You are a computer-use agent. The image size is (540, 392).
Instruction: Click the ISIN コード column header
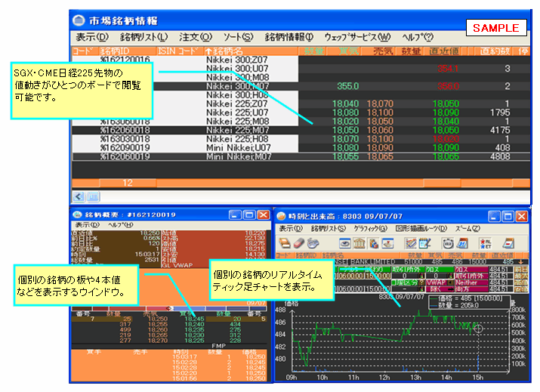pyautogui.click(x=180, y=51)
